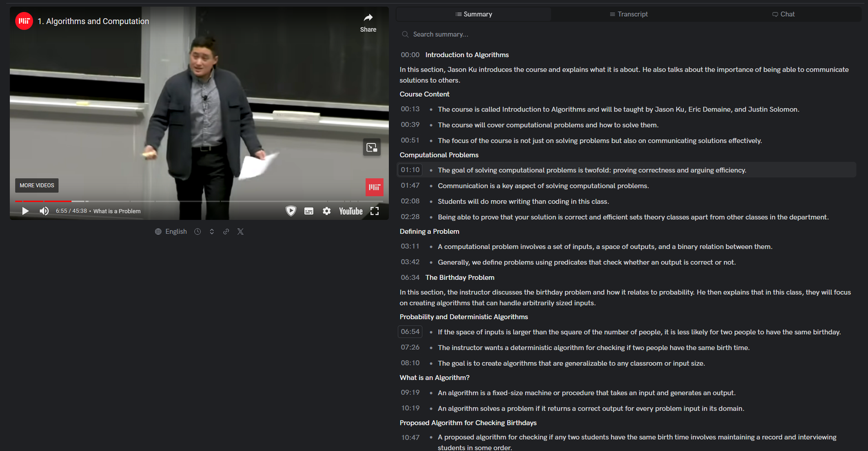This screenshot has height=451, width=868.
Task: Open the video on YouTube via logo
Action: click(x=350, y=211)
